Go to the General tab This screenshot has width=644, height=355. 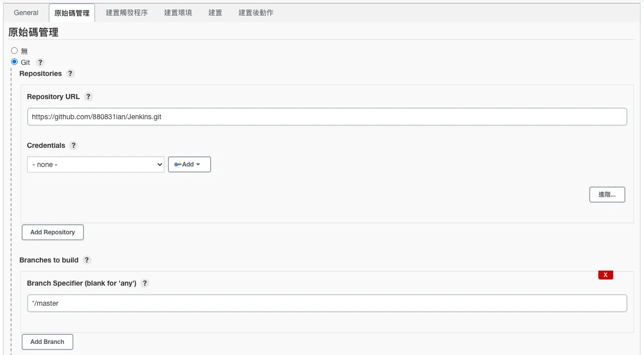pyautogui.click(x=26, y=13)
